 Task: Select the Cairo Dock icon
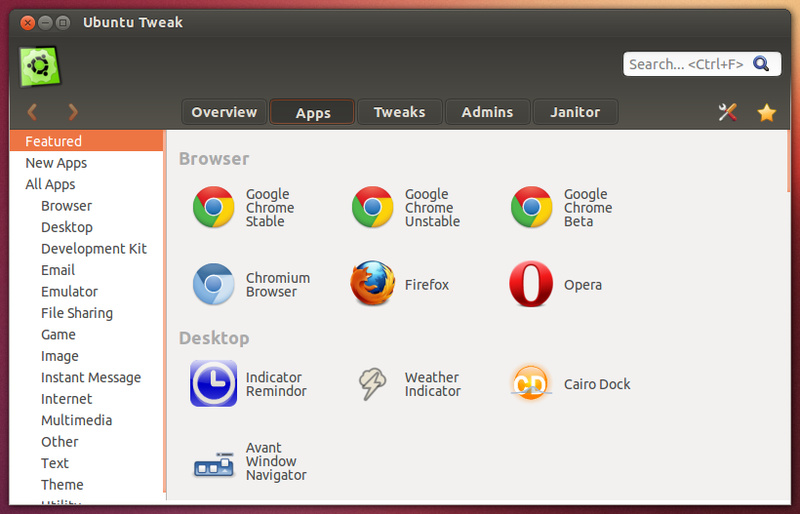(531, 382)
